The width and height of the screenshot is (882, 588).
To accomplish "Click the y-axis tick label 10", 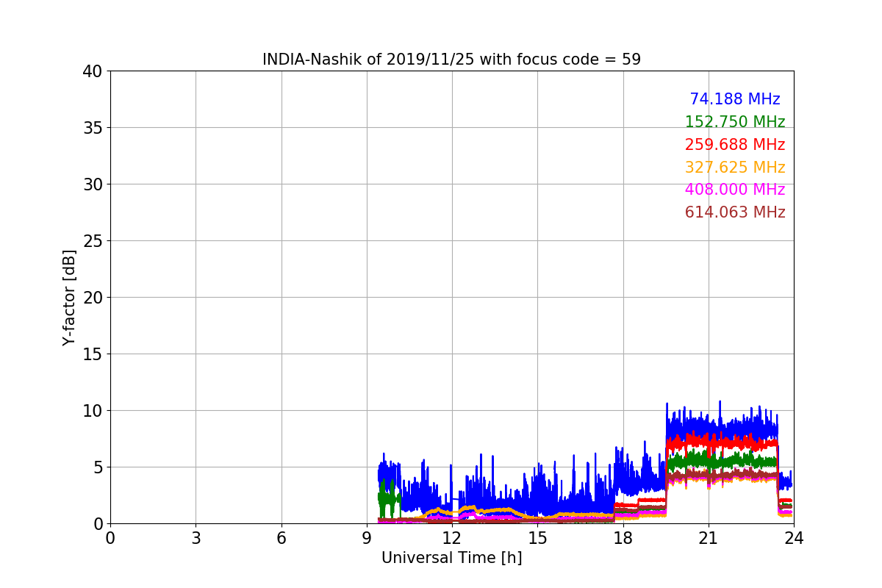I will point(93,411).
